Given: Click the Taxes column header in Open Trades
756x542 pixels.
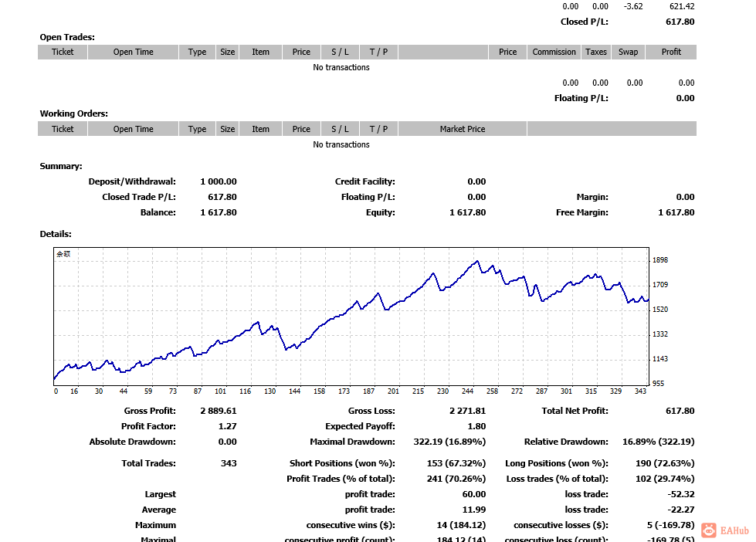Looking at the screenshot, I should 596,52.
